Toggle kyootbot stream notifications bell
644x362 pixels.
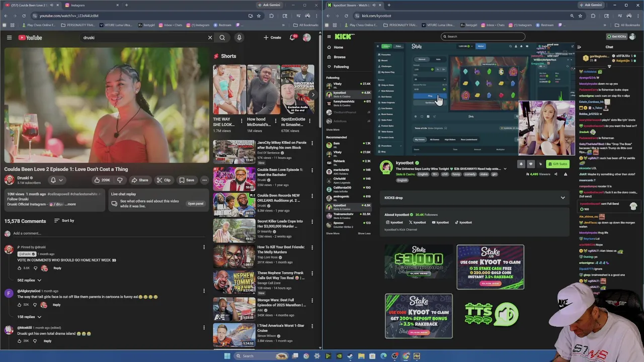click(521, 164)
